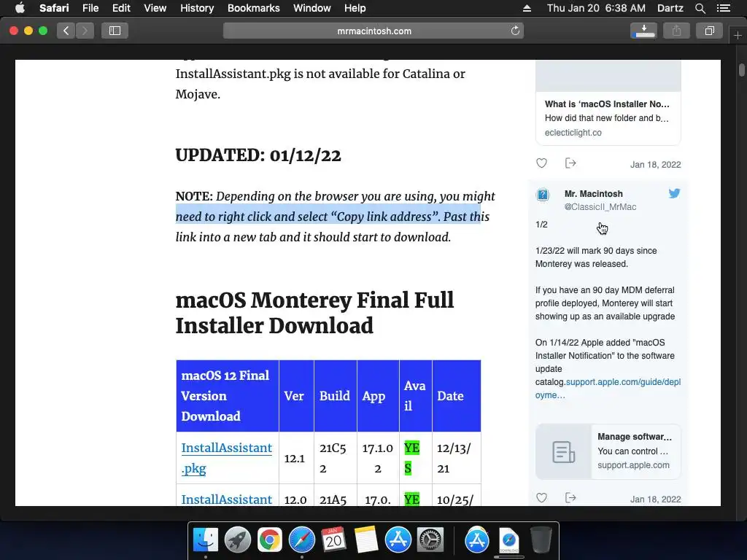The width and height of the screenshot is (747, 560).
Task: Open Spotlight search in menu bar
Action: pyautogui.click(x=700, y=8)
